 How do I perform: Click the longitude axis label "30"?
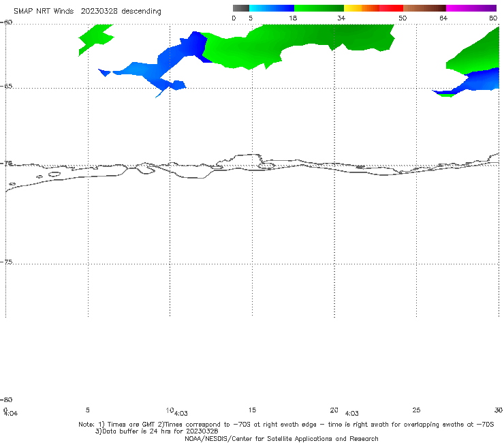[x=499, y=410]
